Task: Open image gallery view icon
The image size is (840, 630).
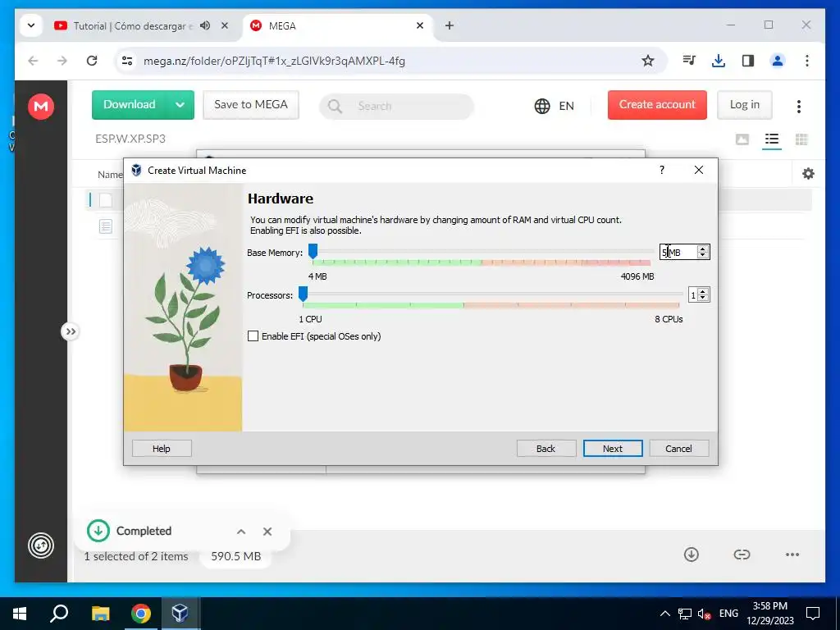Action: tap(742, 139)
